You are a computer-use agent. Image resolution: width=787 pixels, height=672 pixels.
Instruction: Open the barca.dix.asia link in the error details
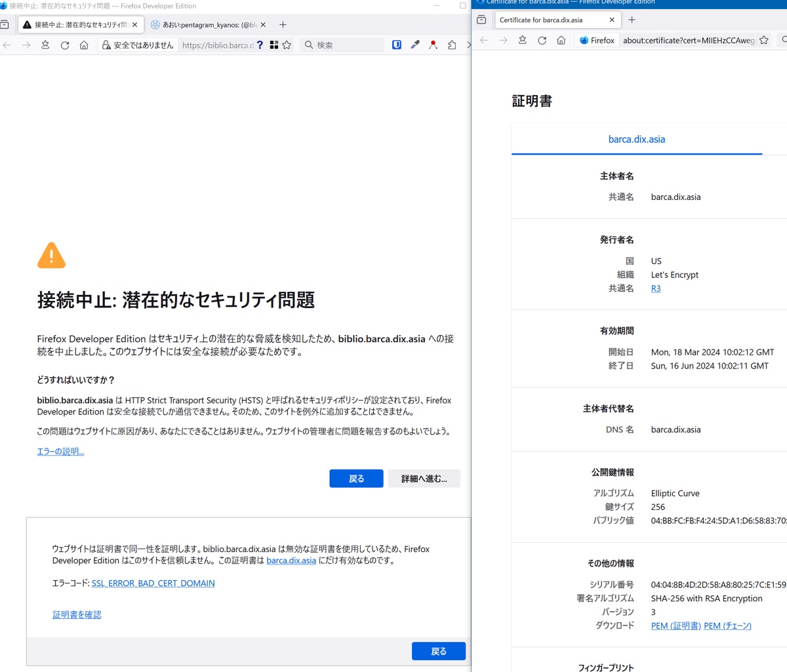(x=291, y=561)
